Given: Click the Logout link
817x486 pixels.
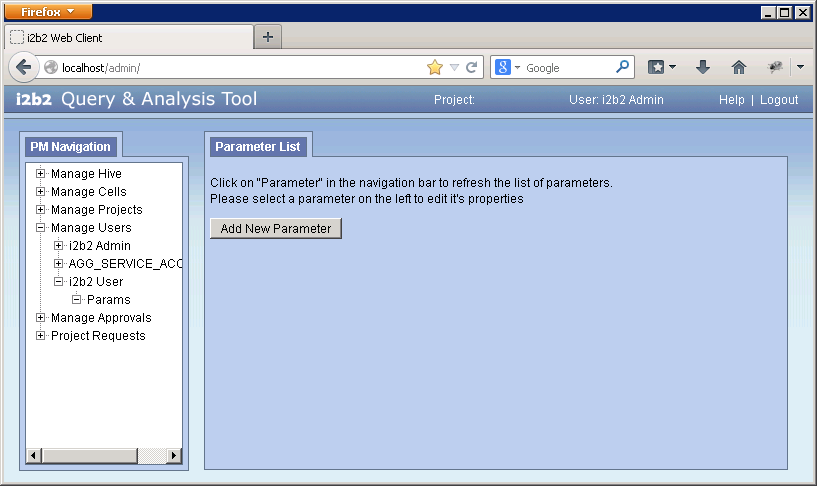Looking at the screenshot, I should pos(779,100).
